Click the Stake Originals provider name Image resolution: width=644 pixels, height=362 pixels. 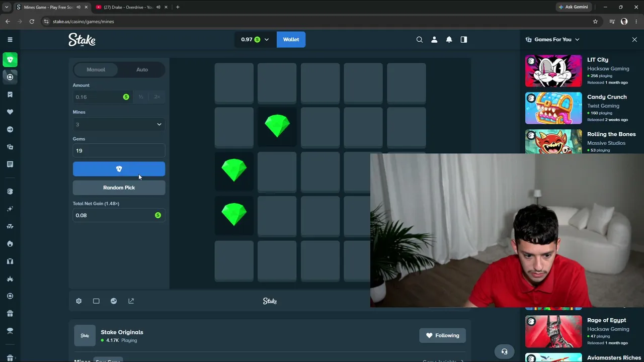point(122,332)
